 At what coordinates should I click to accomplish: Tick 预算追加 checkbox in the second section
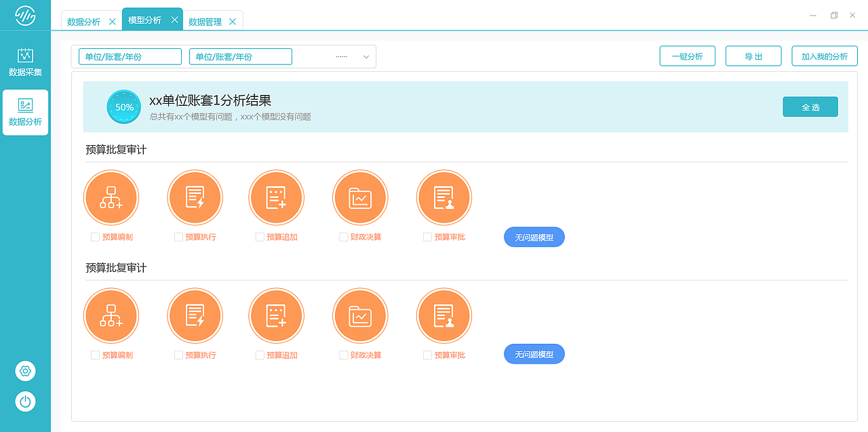[260, 355]
